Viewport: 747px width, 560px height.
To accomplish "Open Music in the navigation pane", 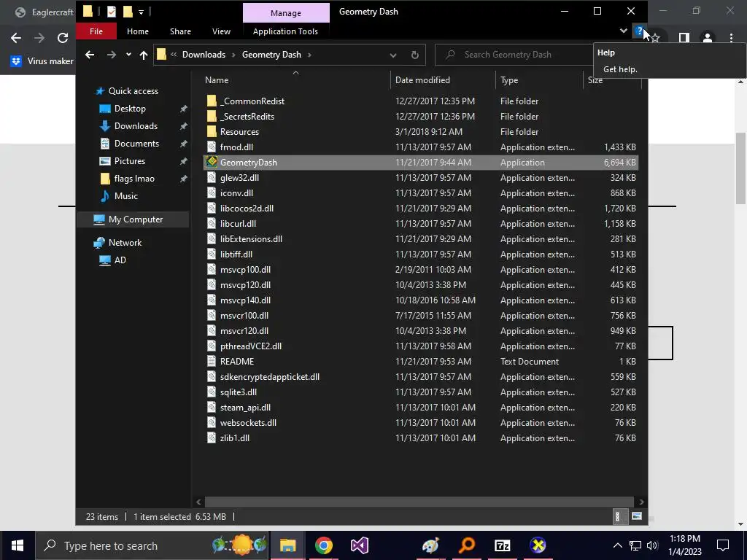I will tap(125, 196).
